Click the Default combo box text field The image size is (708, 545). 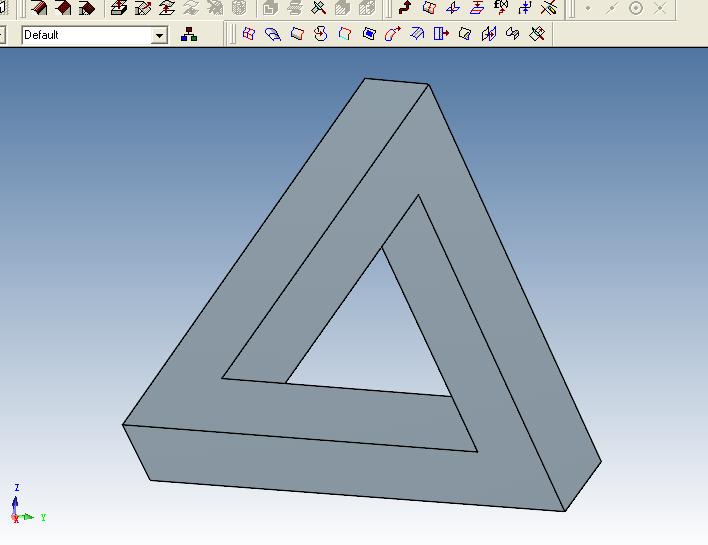(x=87, y=35)
